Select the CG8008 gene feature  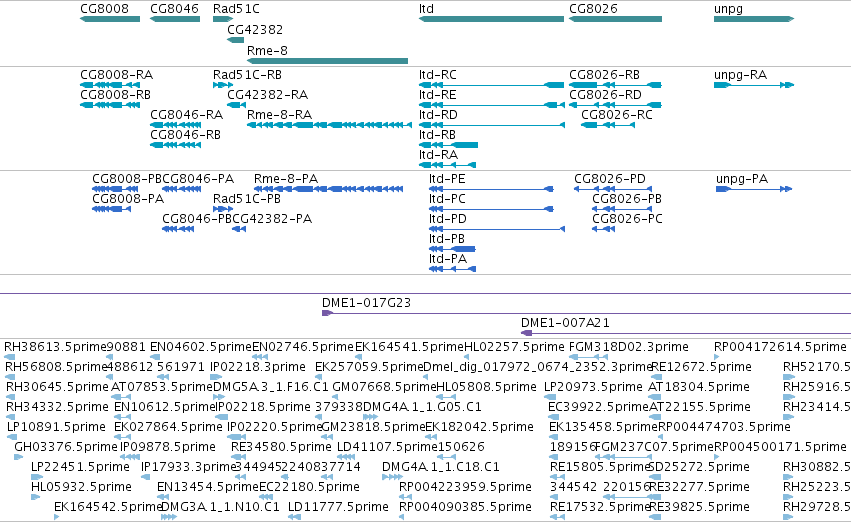click(110, 19)
